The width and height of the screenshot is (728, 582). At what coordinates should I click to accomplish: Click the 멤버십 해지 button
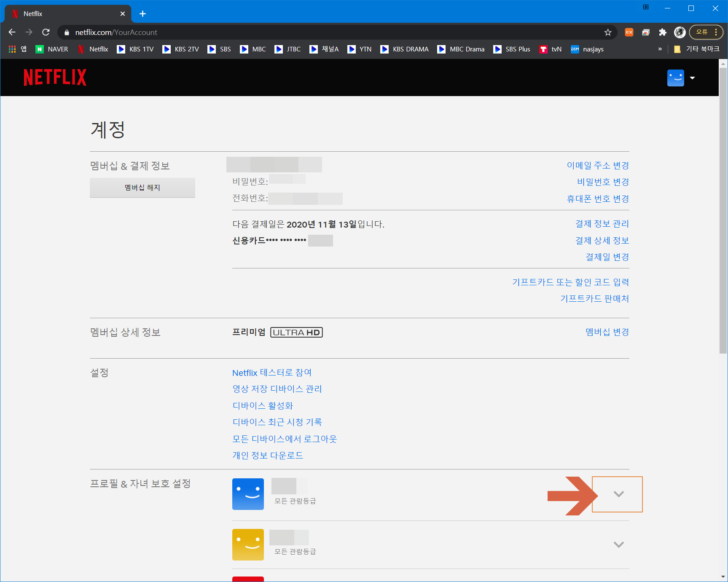(142, 188)
